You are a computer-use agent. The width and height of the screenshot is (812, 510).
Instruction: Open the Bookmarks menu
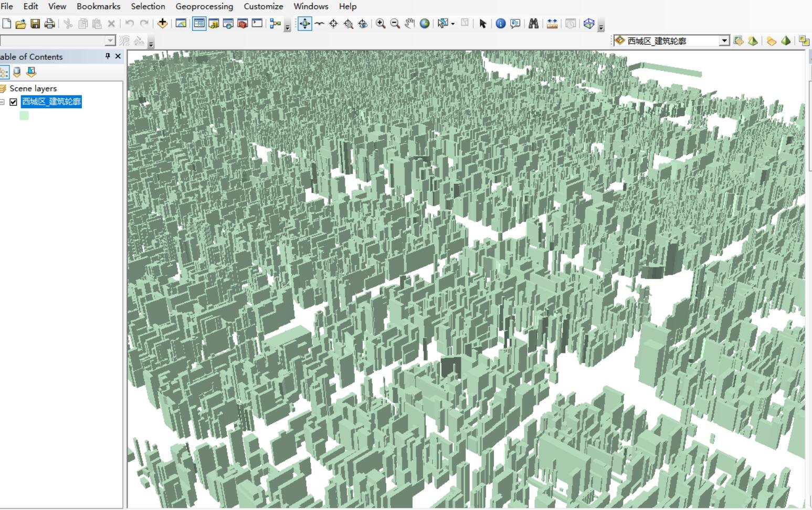[98, 6]
